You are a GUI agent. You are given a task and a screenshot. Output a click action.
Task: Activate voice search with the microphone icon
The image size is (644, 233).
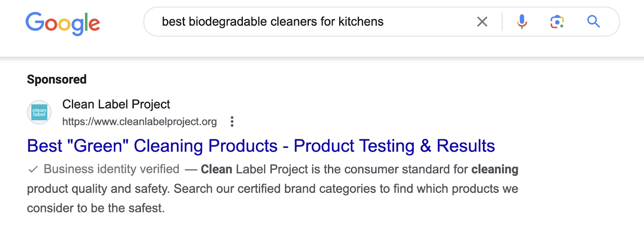pos(522,22)
